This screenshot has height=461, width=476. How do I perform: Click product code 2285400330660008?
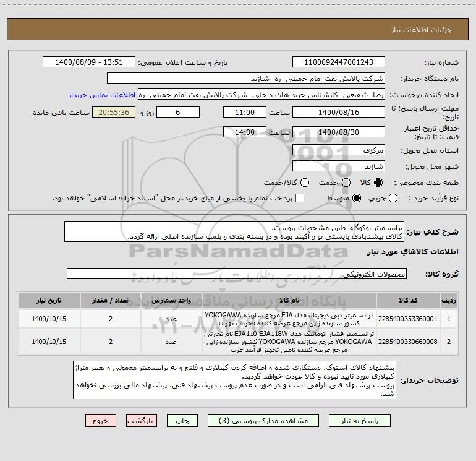[x=408, y=342]
